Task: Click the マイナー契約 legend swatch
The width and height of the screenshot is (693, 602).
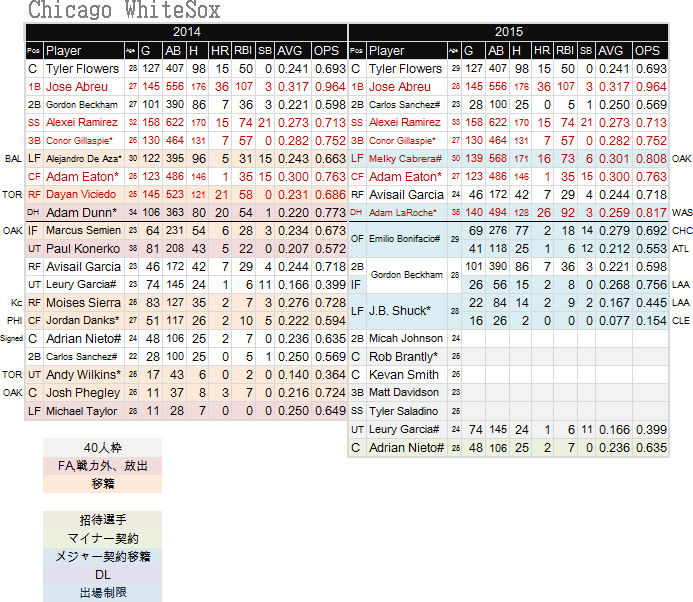Action: point(102,538)
